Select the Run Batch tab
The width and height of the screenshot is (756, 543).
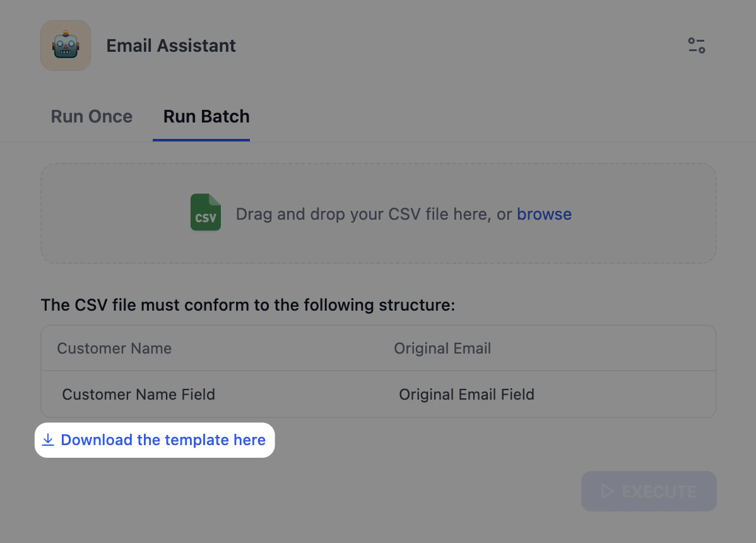pyautogui.click(x=206, y=117)
